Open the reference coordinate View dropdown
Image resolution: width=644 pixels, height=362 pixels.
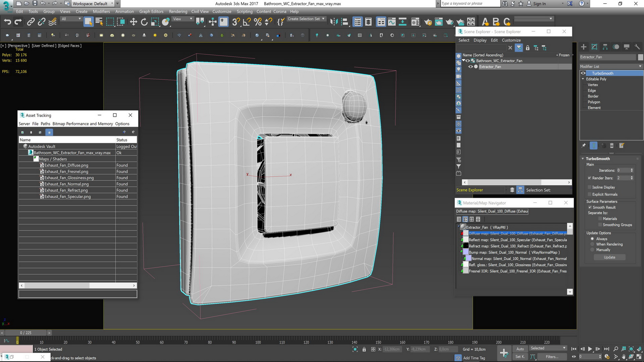(182, 19)
